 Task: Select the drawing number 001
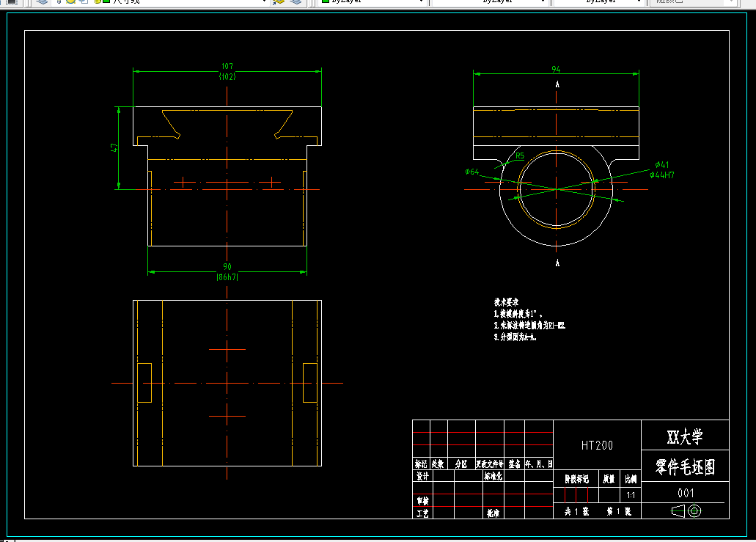click(x=686, y=493)
